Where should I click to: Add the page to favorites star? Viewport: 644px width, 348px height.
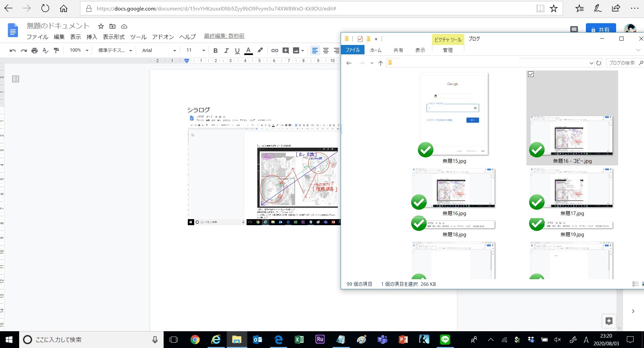[554, 8]
